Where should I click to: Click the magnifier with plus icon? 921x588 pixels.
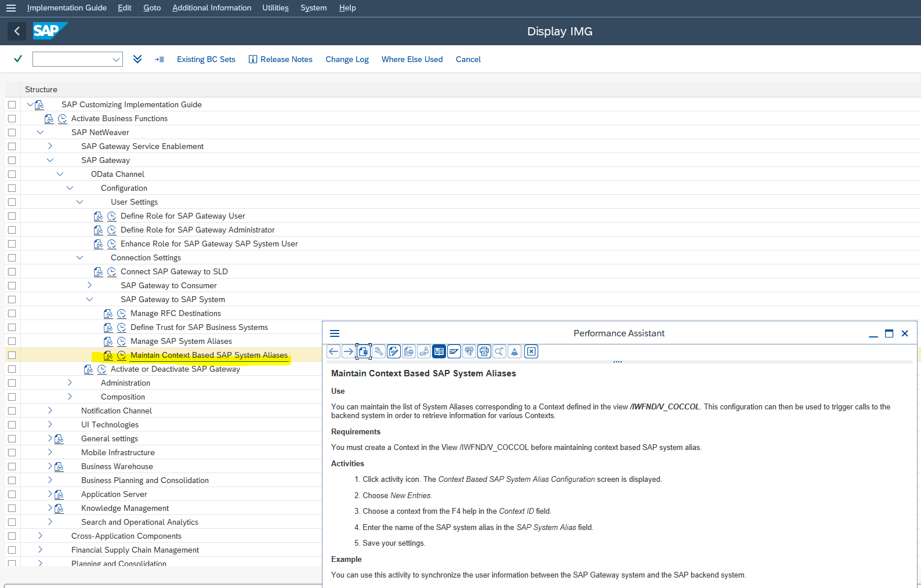(499, 351)
